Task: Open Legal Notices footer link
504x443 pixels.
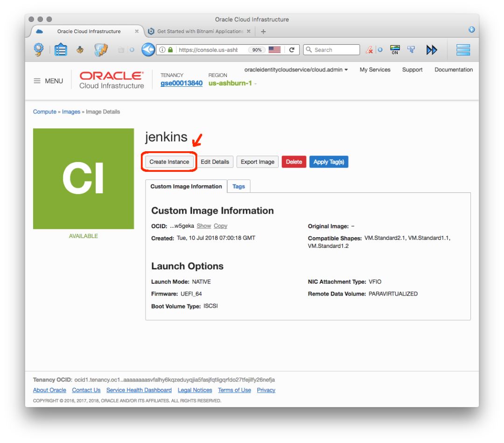Action: coord(195,390)
